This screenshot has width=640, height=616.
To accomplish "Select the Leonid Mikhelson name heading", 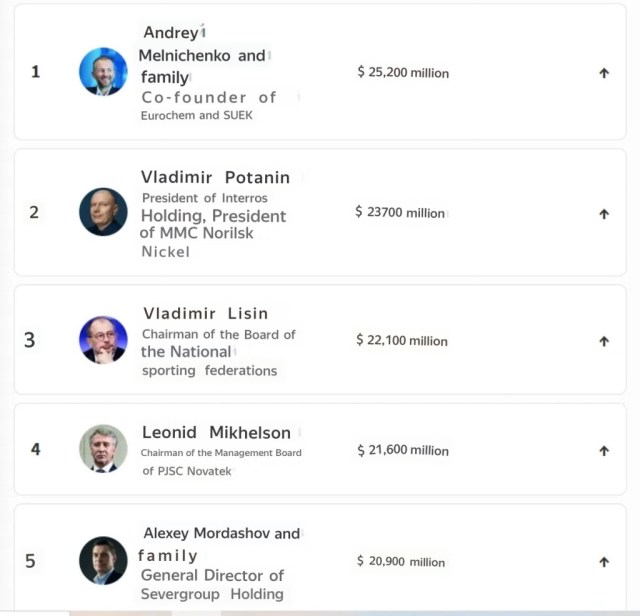I will [216, 433].
